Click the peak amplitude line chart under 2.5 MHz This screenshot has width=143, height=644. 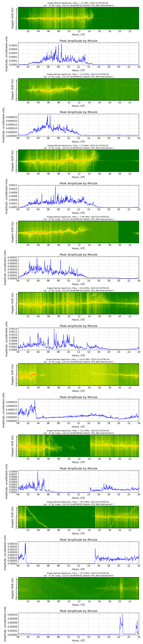(78, 54)
